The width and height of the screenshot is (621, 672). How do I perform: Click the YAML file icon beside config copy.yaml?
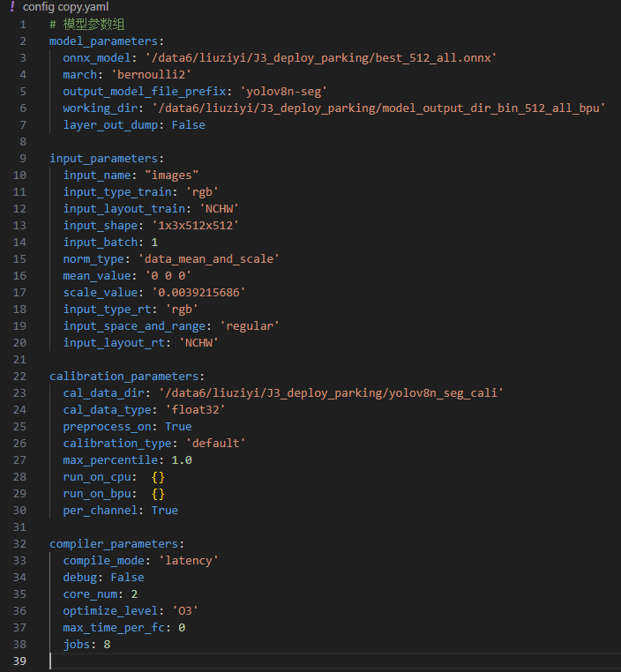12,7
